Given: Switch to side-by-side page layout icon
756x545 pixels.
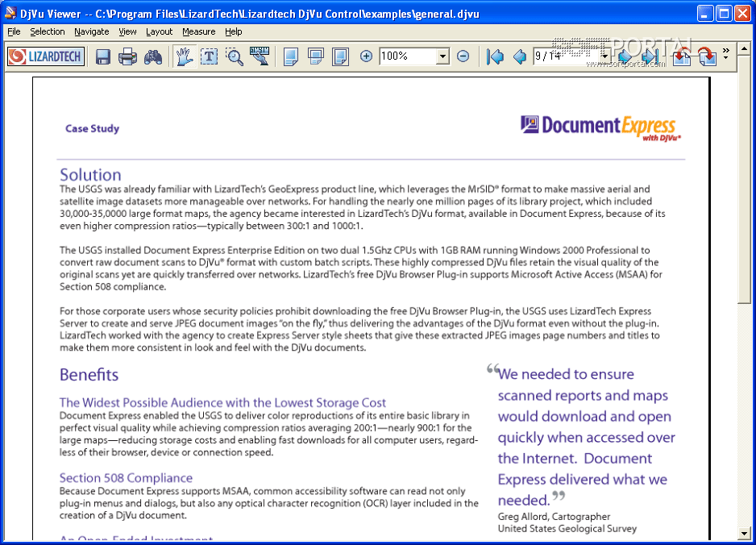Looking at the screenshot, I should pos(340,57).
